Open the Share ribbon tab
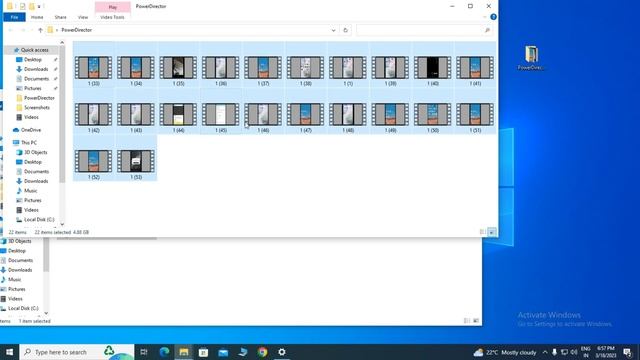Screen dimensions: 640x360 (x=60, y=17)
